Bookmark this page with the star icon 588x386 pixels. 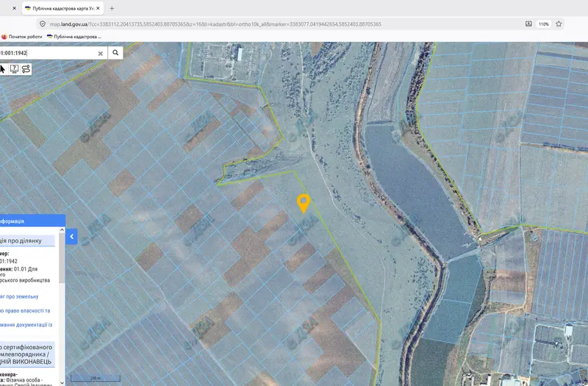[x=559, y=24]
